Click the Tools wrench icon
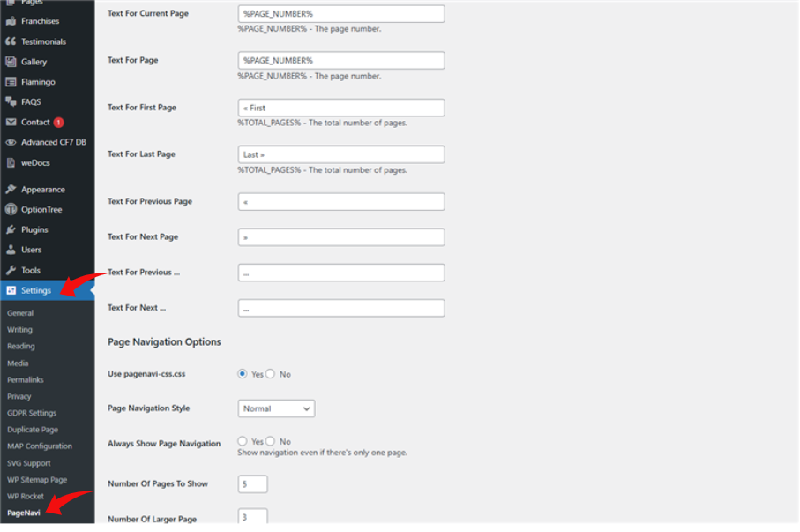800x532 pixels. [x=11, y=270]
